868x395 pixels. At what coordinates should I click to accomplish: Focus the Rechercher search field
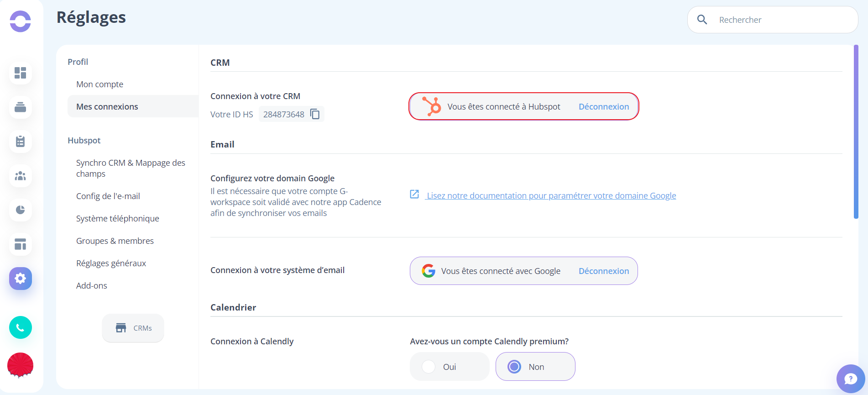click(773, 20)
